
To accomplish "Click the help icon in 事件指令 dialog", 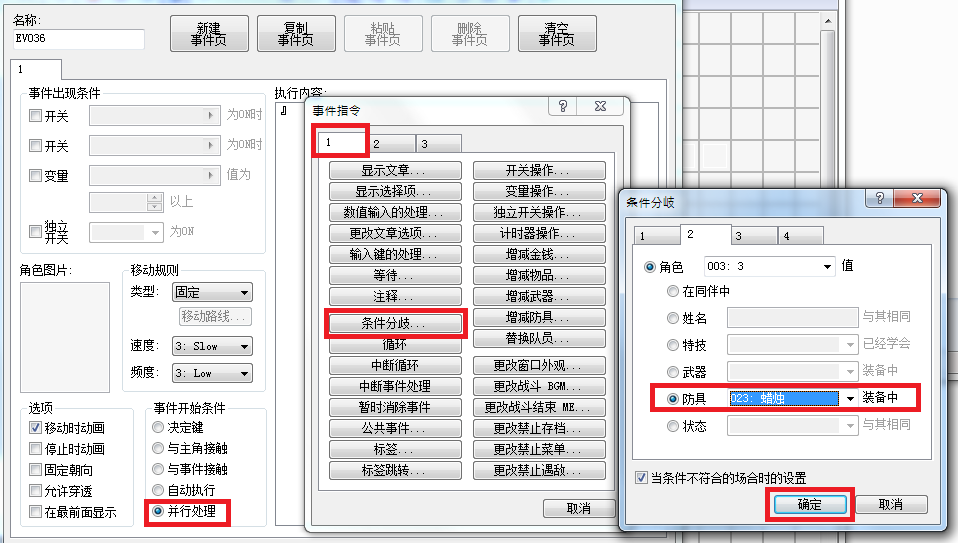I will click(563, 106).
